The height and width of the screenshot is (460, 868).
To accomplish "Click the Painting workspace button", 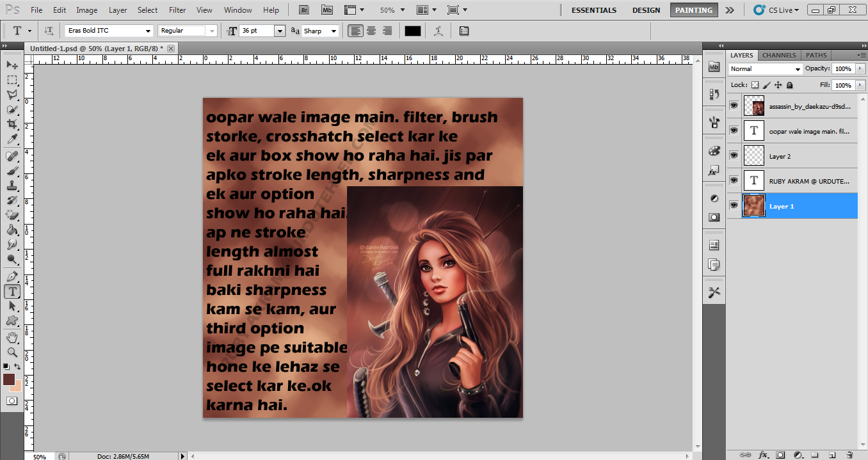I will [694, 10].
